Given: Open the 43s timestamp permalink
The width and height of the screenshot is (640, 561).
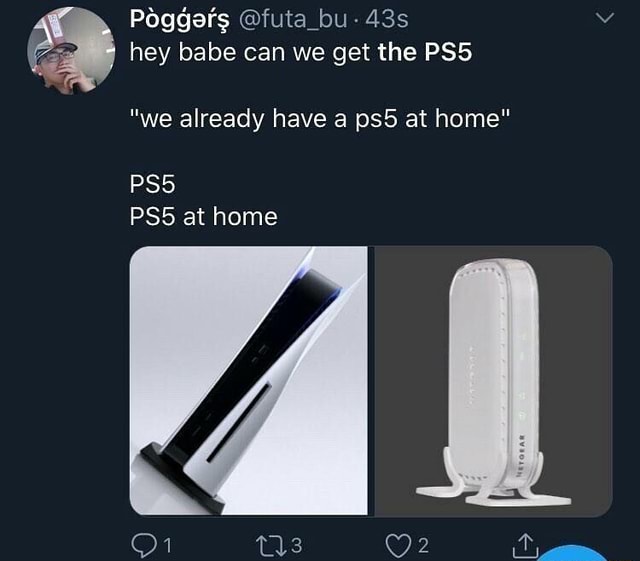Looking at the screenshot, I should [387, 19].
